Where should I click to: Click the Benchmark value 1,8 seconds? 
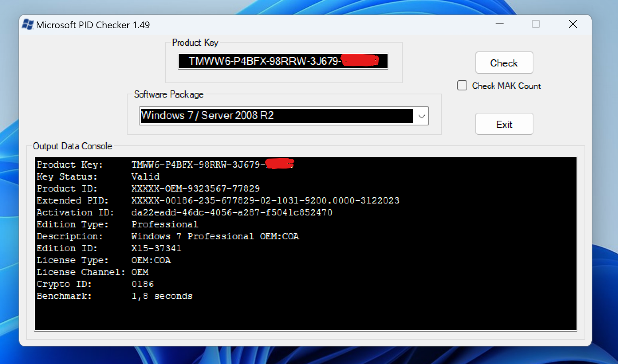162,296
